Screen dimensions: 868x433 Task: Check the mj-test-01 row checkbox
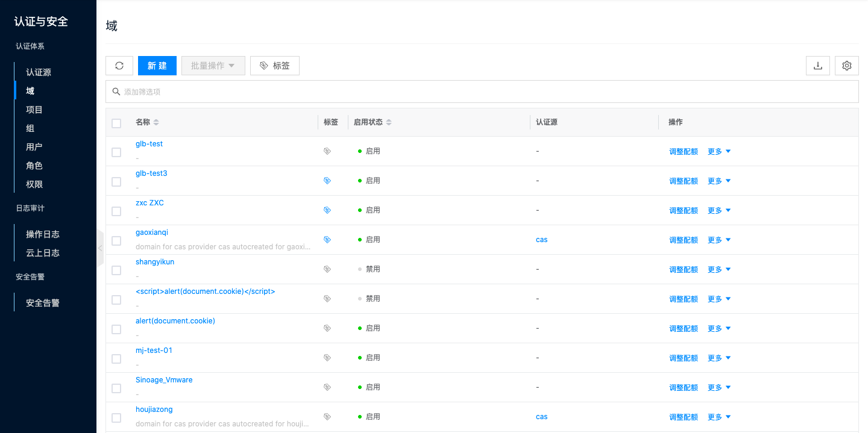tap(116, 359)
